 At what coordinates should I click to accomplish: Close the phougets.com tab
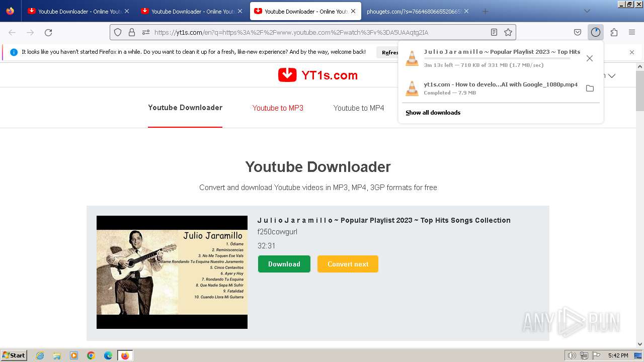tap(466, 11)
